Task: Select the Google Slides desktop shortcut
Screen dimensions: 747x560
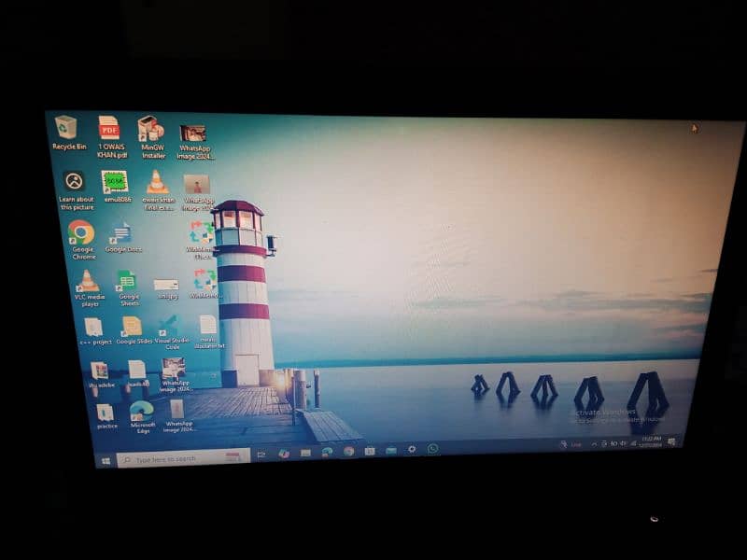Action: [x=134, y=330]
